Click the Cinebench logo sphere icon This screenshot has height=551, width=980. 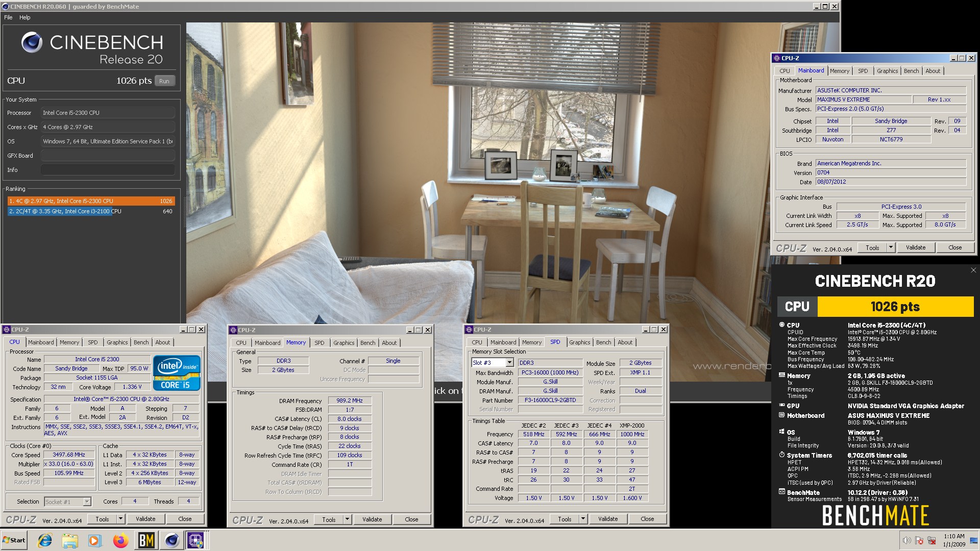[x=32, y=42]
